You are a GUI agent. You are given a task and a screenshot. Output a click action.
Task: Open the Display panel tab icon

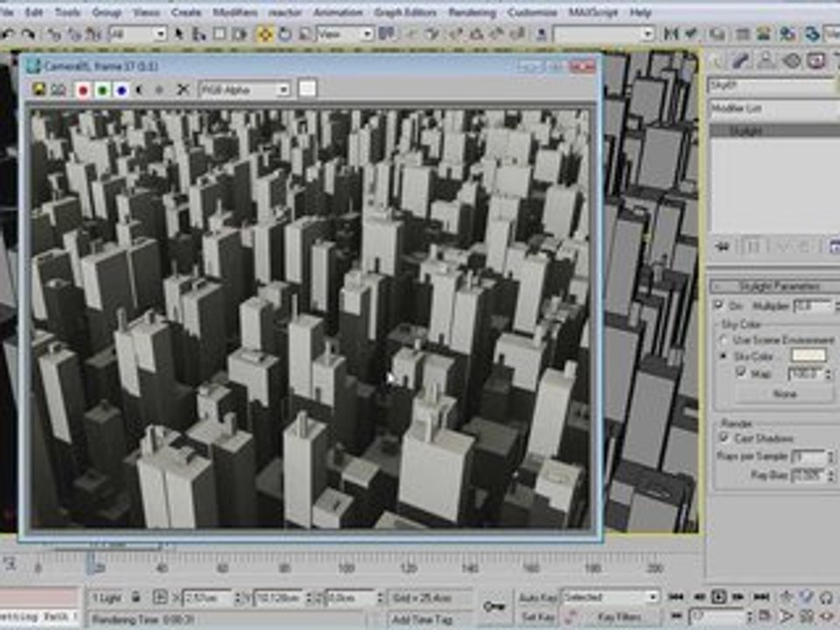click(817, 60)
